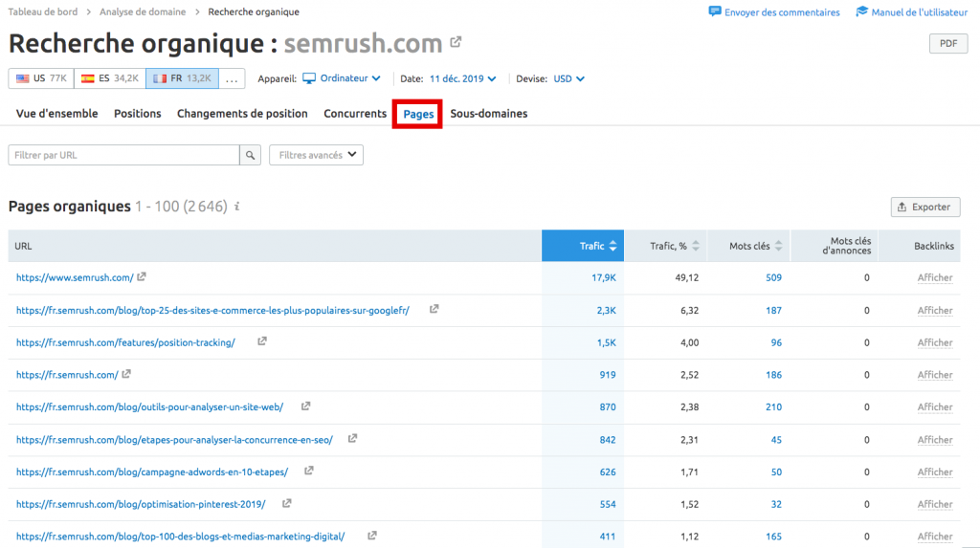Click Afficher backlinks for https://fr.semrush.com/ row
The width and height of the screenshot is (980, 548).
(x=935, y=375)
